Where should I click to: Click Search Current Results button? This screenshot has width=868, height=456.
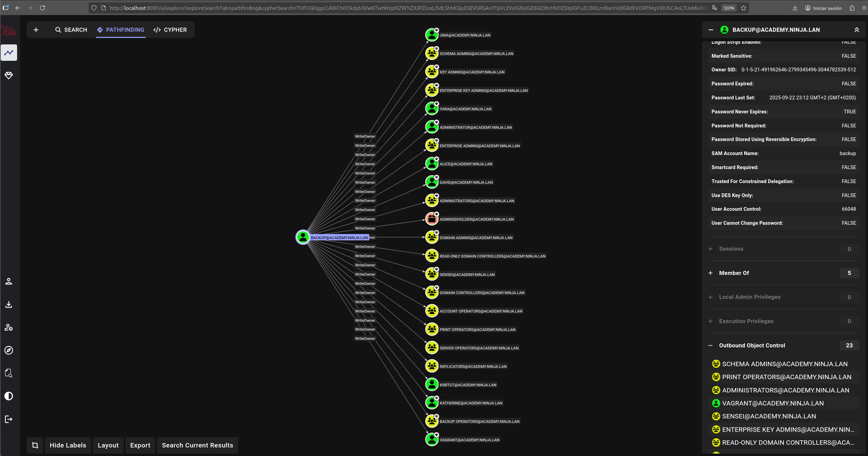point(197,445)
